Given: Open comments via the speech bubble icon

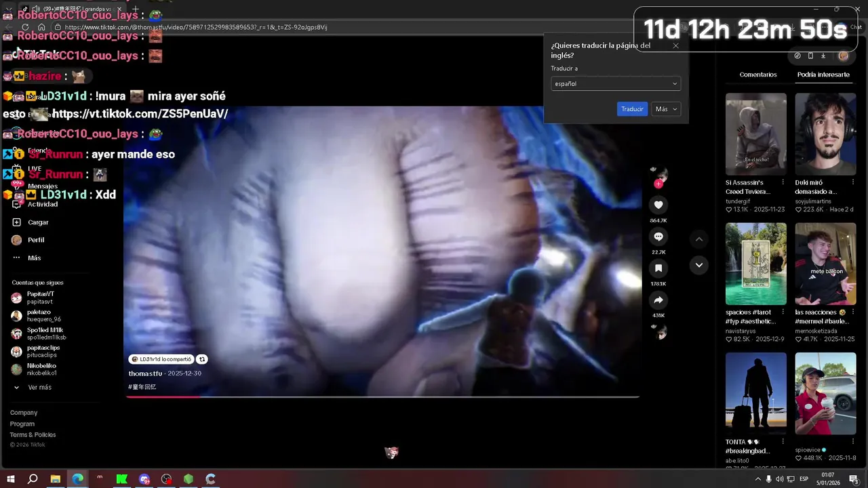Looking at the screenshot, I should [658, 237].
